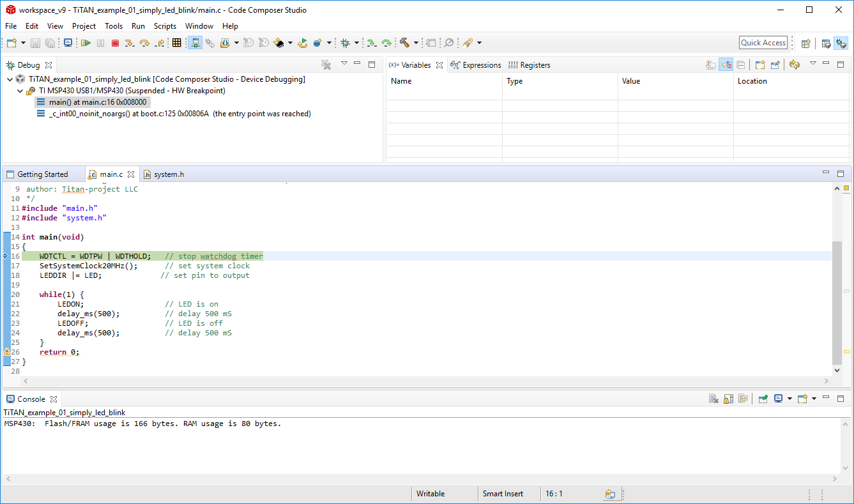Click Remove All Terminated Launches icon
This screenshot has height=504, width=854.
tap(326, 65)
